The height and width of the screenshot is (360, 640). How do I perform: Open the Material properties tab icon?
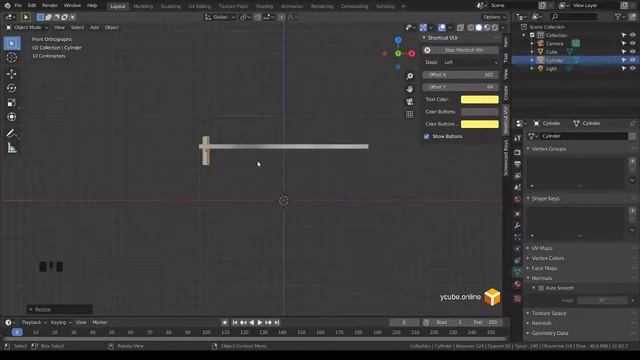pos(518,284)
